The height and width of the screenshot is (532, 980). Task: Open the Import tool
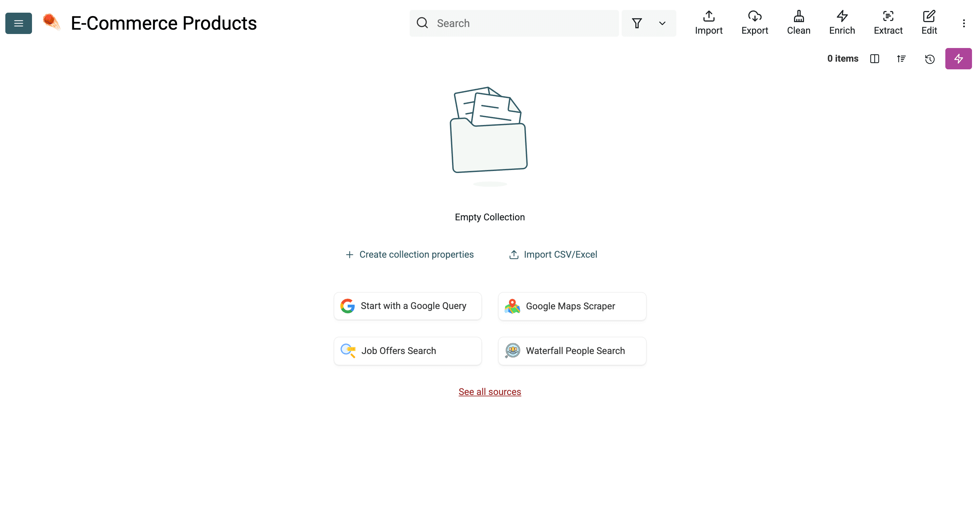pos(708,23)
